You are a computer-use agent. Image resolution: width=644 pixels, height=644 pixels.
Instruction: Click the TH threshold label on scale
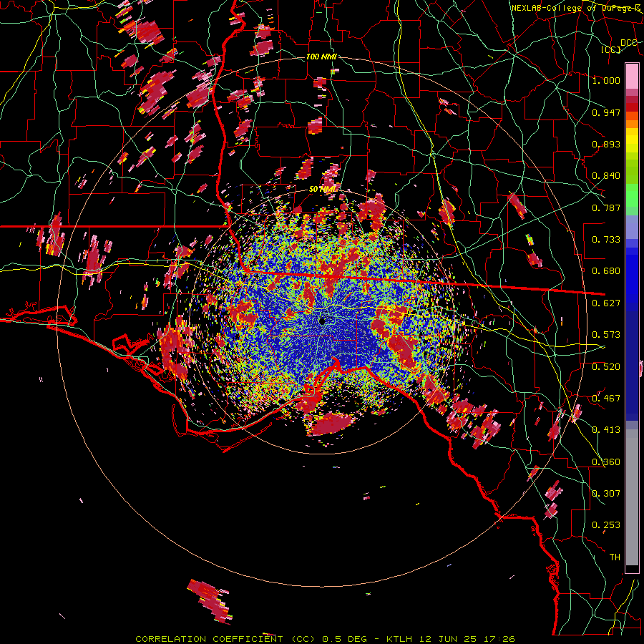tap(615, 557)
